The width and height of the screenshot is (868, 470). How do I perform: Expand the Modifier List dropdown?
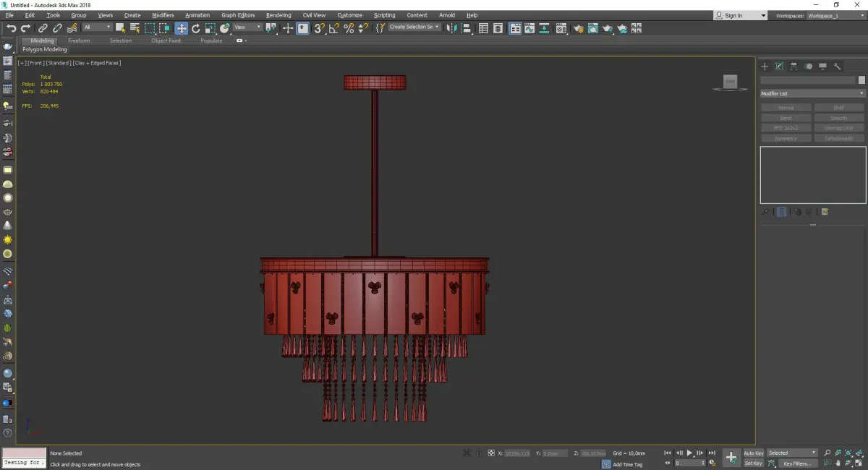click(x=812, y=93)
